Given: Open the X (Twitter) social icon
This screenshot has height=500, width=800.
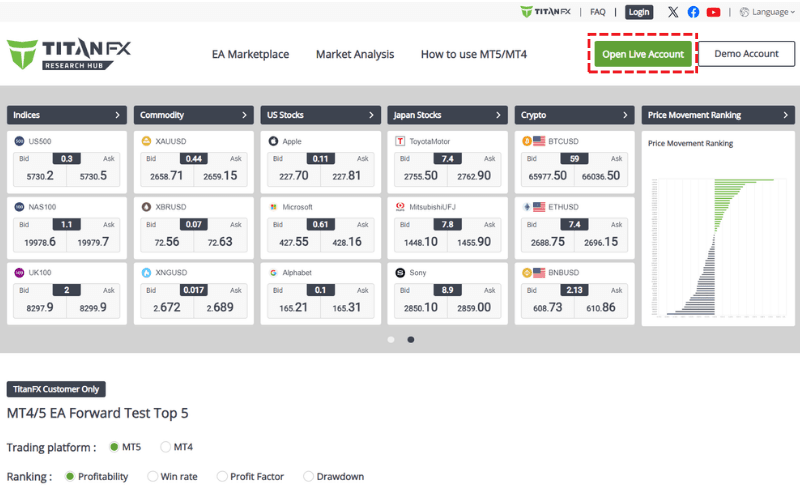Looking at the screenshot, I should coord(673,12).
